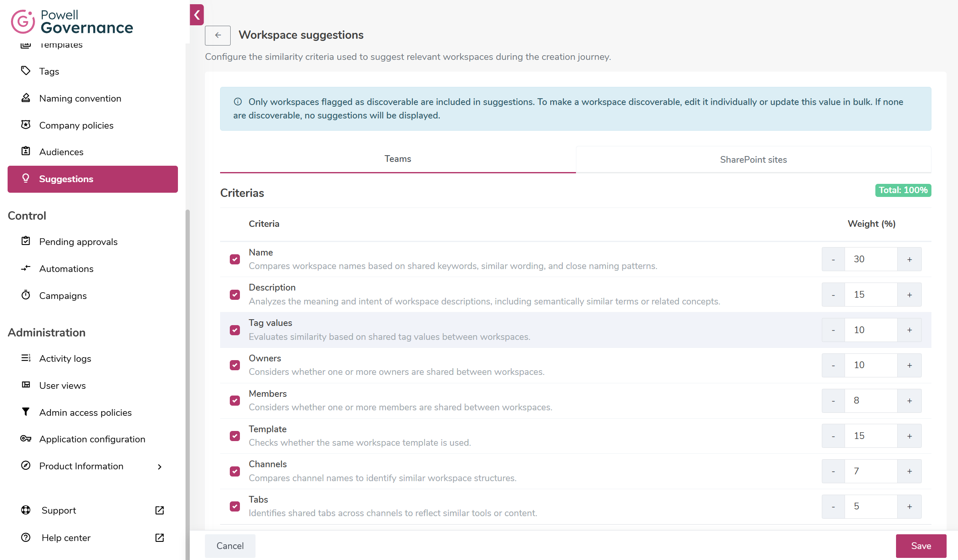
Task: Expand the Product Information submenu arrow
Action: point(159,466)
